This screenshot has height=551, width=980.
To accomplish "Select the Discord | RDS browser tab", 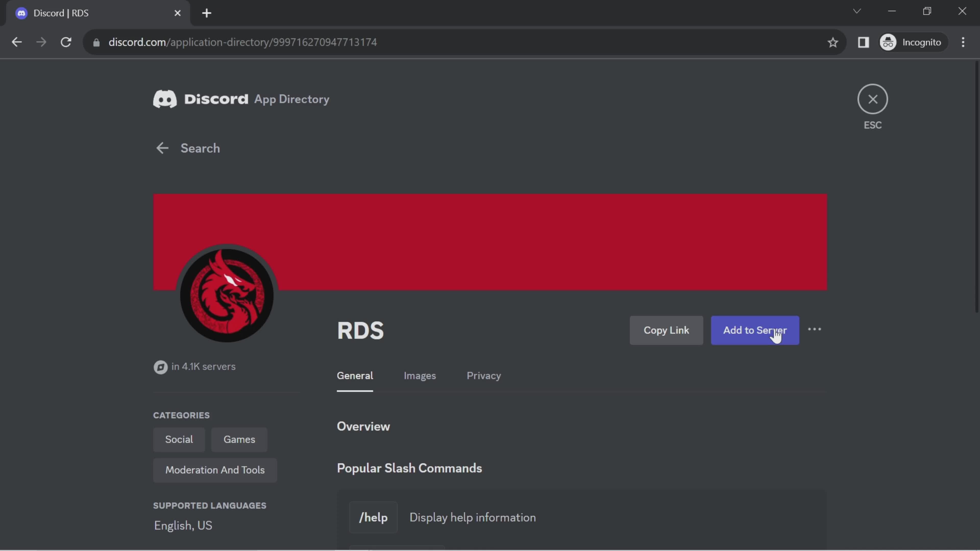I will click(98, 13).
